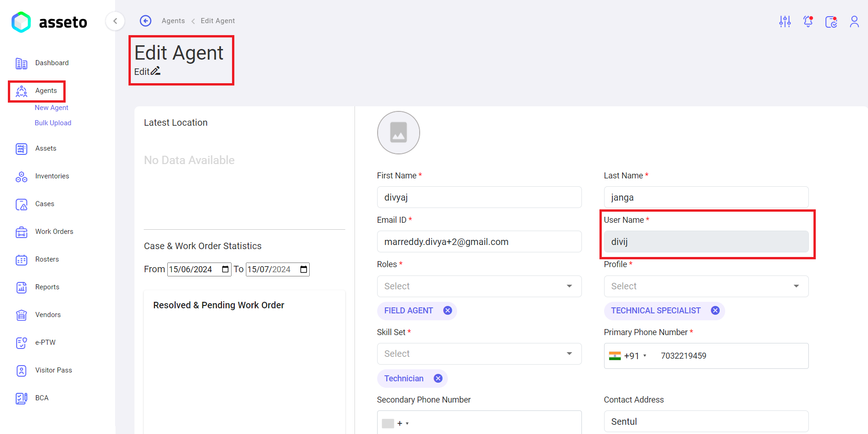Collapse the sidebar with chevron button
Viewport: 868px width, 434px height.
point(115,21)
